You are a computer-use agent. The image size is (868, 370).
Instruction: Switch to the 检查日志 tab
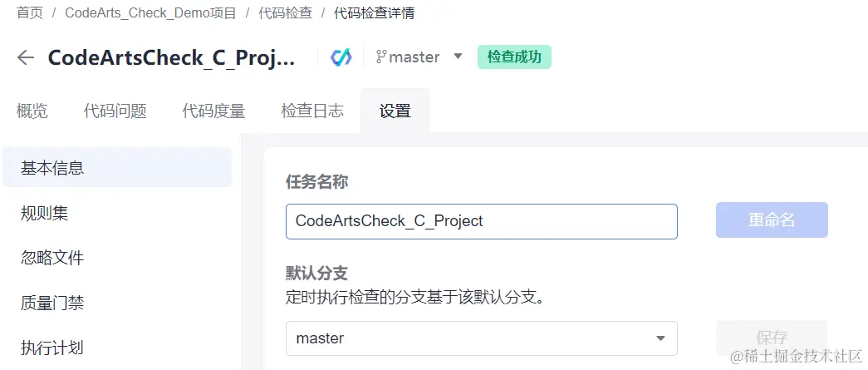[312, 111]
